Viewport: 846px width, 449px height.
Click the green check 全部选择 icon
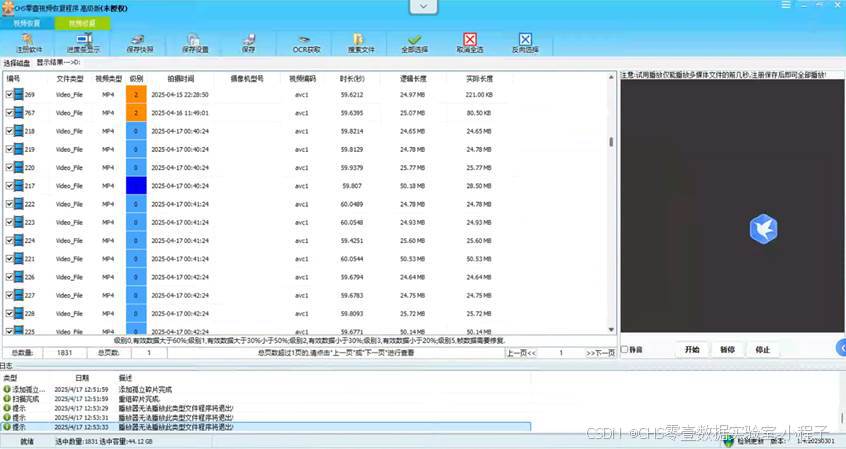pos(414,39)
